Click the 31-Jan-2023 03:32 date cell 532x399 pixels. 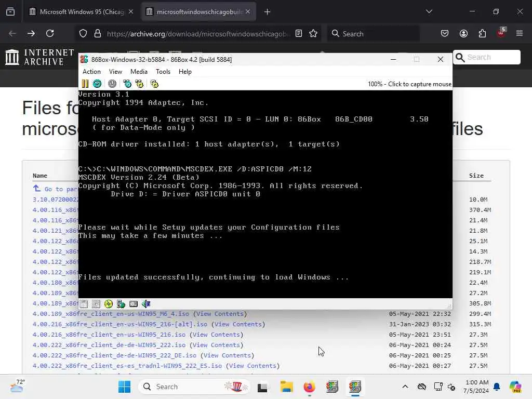pos(420,324)
